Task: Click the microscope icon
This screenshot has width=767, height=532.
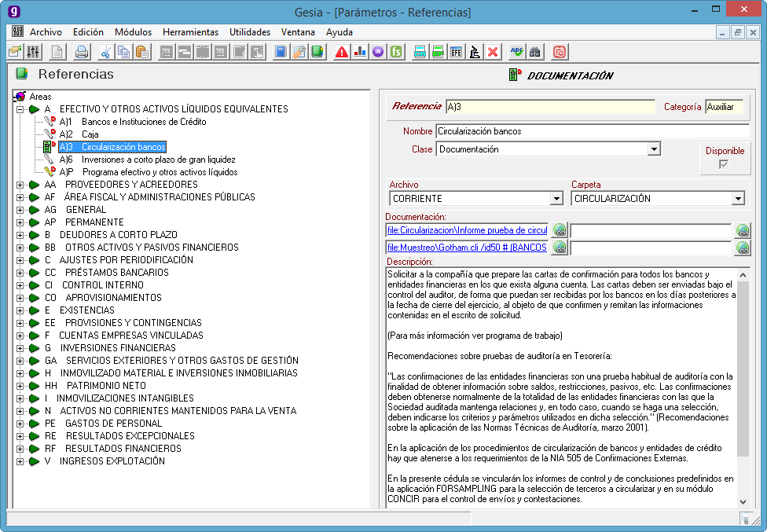Action: [475, 52]
